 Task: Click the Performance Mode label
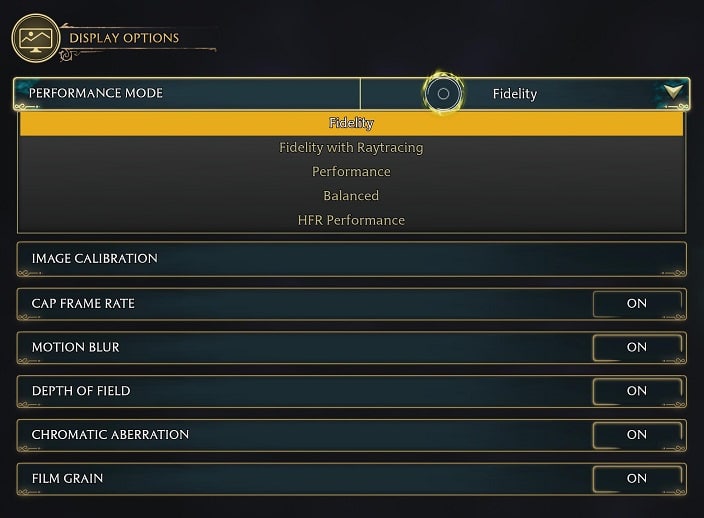click(96, 93)
